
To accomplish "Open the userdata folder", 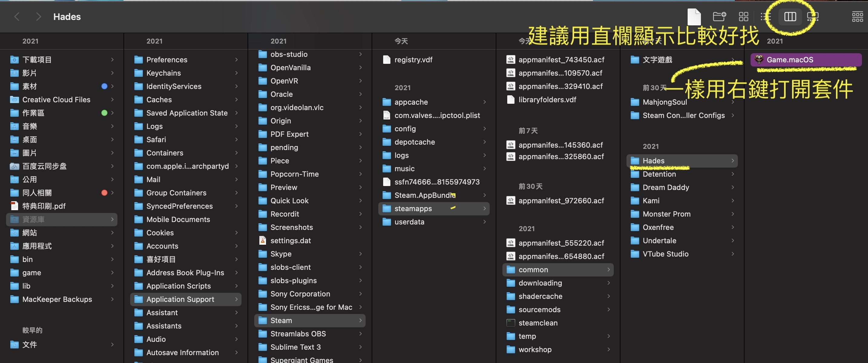I will click(x=434, y=222).
